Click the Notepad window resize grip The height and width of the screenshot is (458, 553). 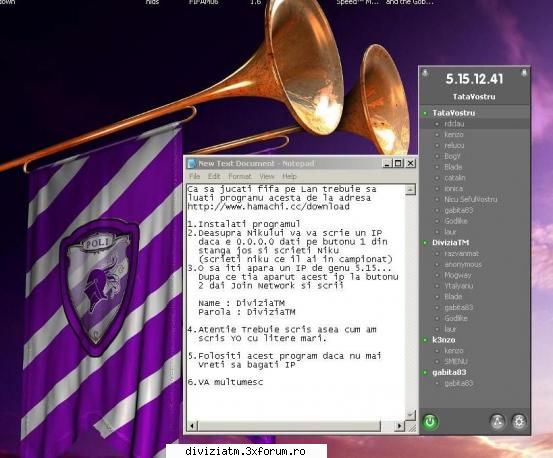[411, 427]
